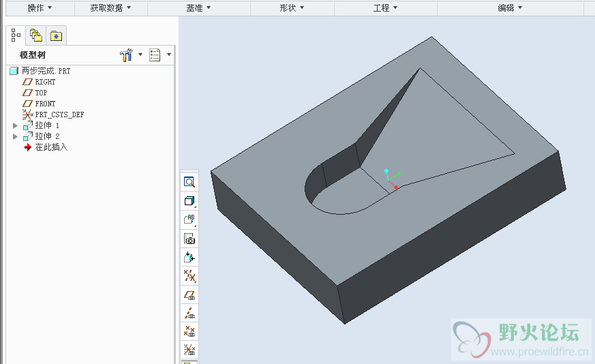Image resolution: width=595 pixels, height=364 pixels.
Task: Open the 基准 ribbon group dropdown
Action: point(198,8)
